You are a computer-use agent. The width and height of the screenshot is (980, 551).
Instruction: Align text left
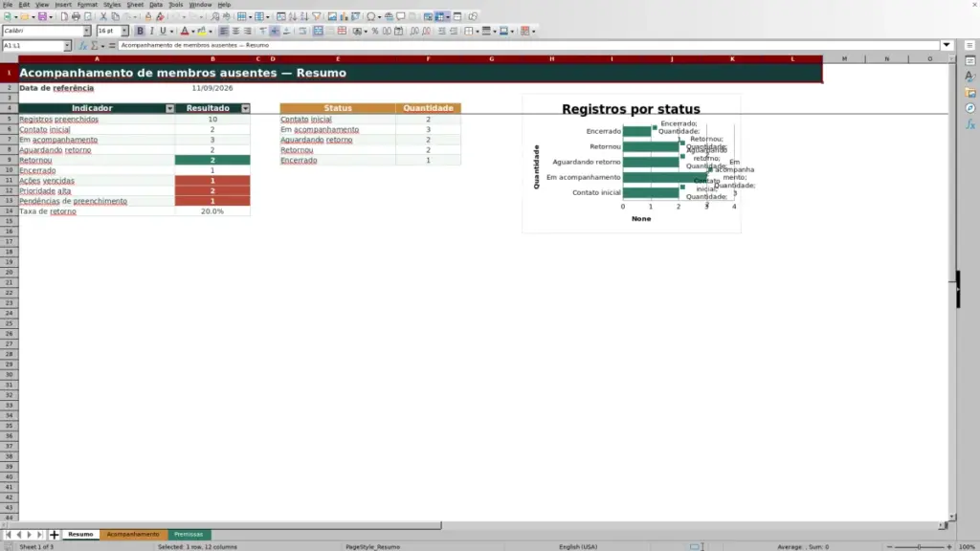(224, 31)
